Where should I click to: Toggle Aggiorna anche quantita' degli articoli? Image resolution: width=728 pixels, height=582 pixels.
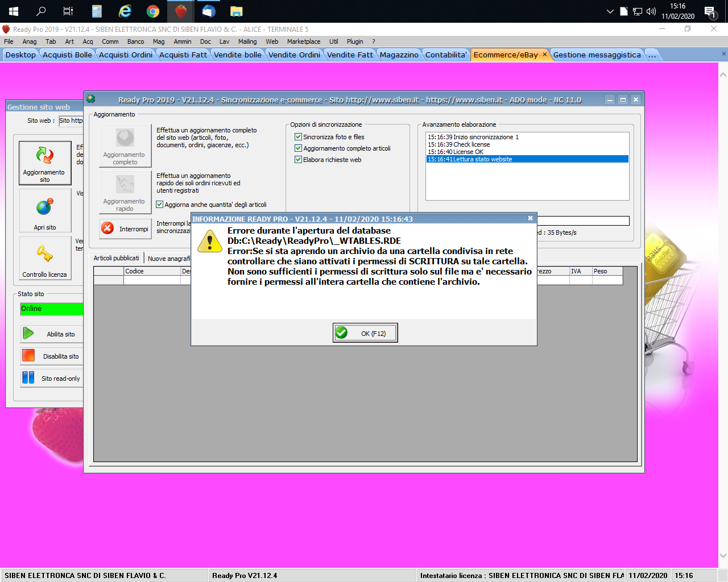click(x=160, y=205)
